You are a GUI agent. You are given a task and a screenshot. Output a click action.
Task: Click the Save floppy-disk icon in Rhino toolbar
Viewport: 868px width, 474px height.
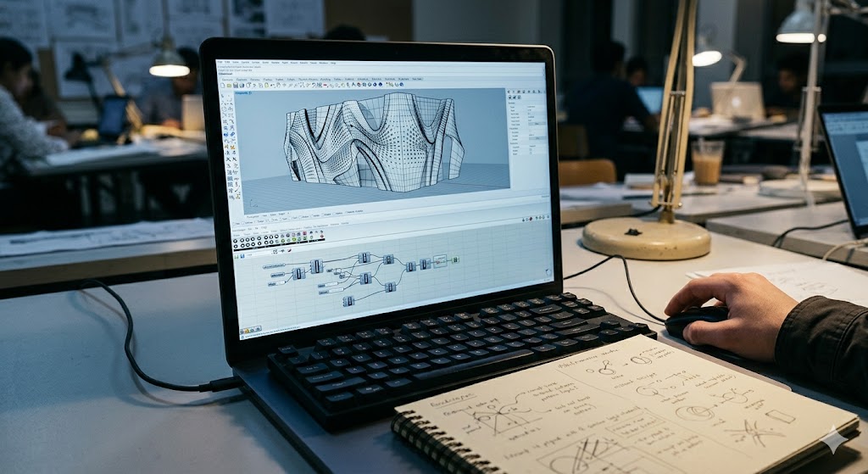pyautogui.click(x=236, y=86)
